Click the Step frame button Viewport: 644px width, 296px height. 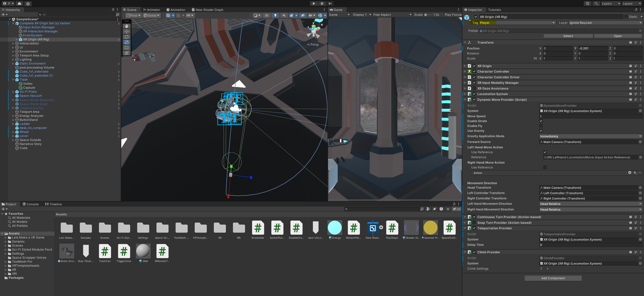click(x=330, y=4)
